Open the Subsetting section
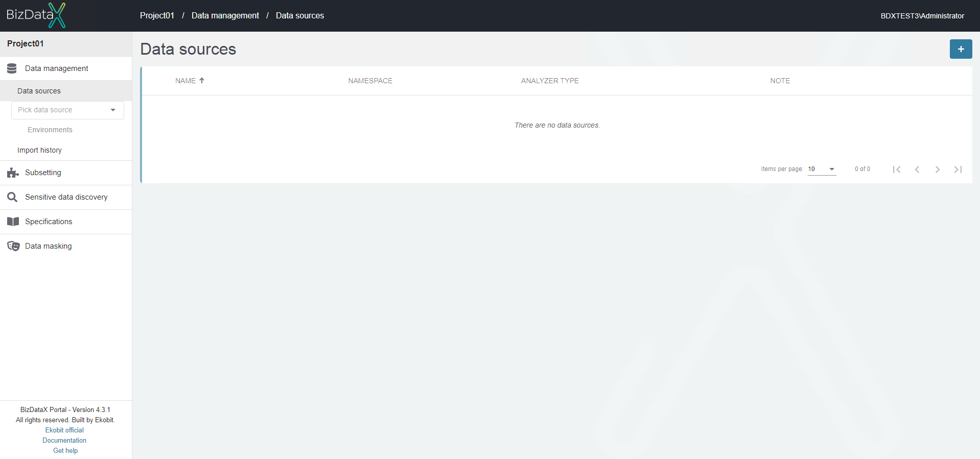The width and height of the screenshot is (980, 459). point(66,173)
